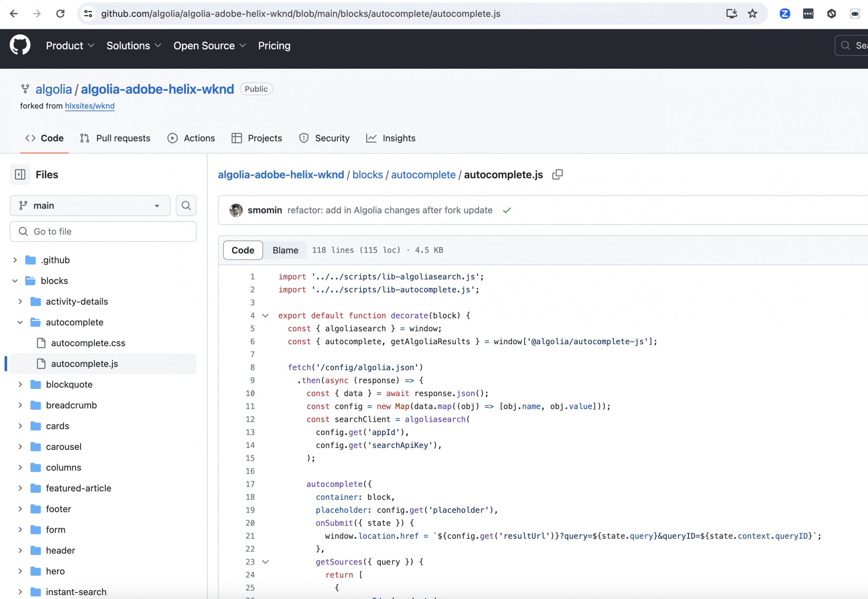Viewport: 868px width, 599px height.
Task: Collapse the file tree side panel icon
Action: 20,174
